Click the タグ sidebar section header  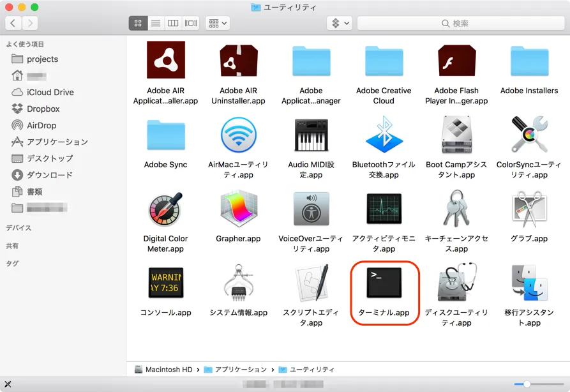(12, 263)
